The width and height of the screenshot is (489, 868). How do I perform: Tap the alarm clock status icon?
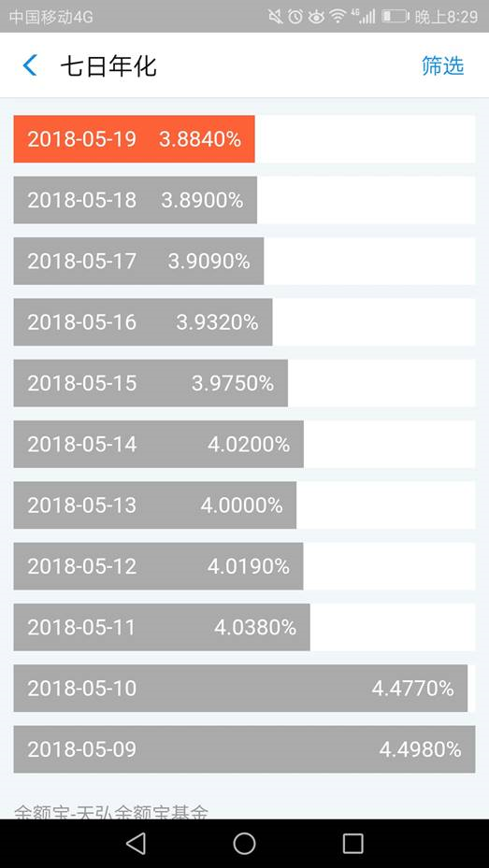coord(295,17)
